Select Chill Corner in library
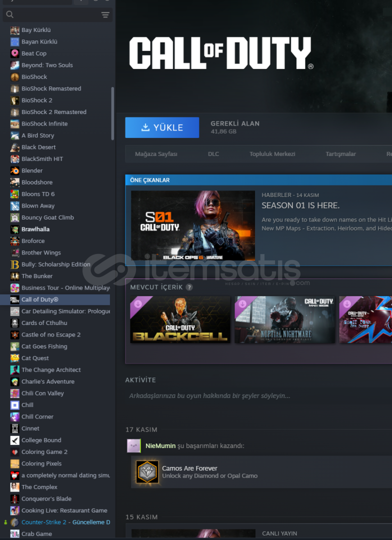The width and height of the screenshot is (392, 540). [37, 416]
